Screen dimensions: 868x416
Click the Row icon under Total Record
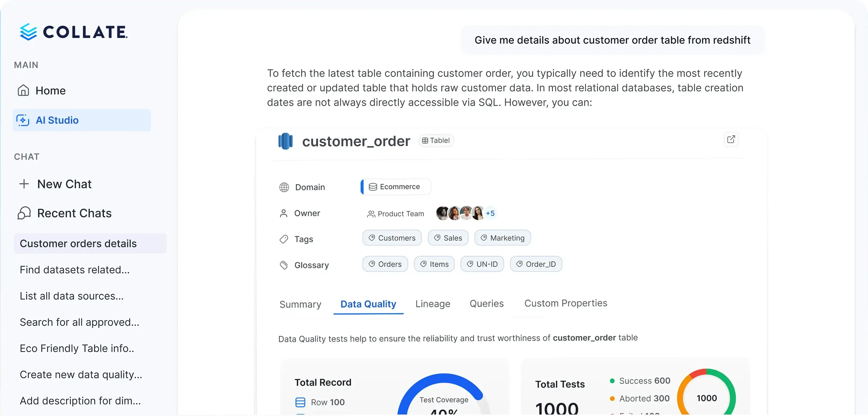[x=300, y=402]
